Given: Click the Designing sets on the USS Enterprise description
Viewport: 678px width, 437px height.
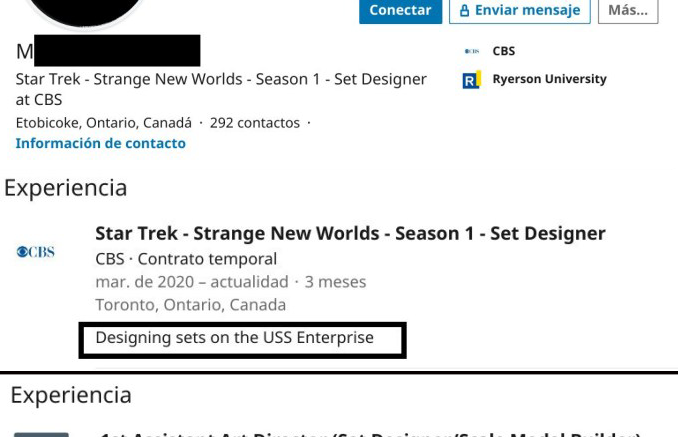Looking at the screenshot, I should pyautogui.click(x=234, y=338).
